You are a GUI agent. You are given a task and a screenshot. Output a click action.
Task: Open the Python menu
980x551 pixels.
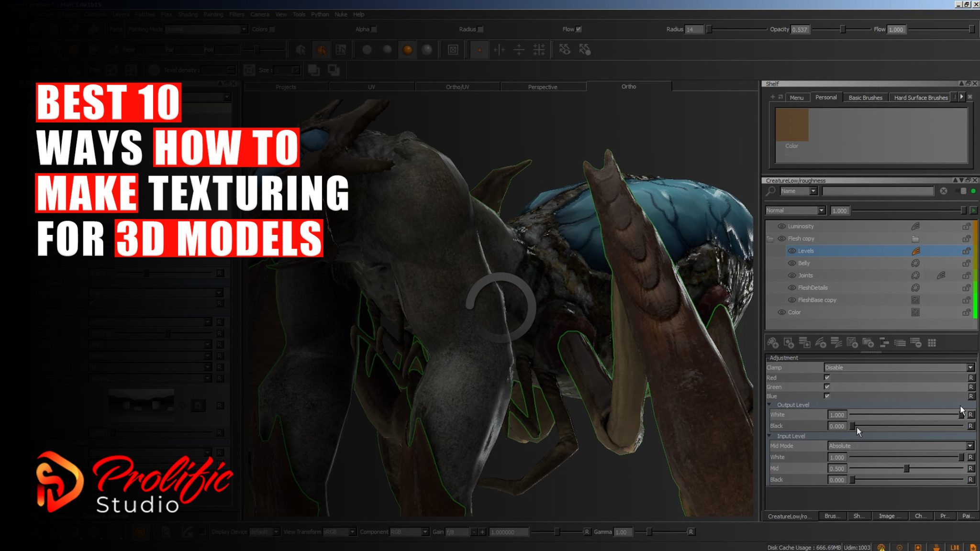pos(320,14)
